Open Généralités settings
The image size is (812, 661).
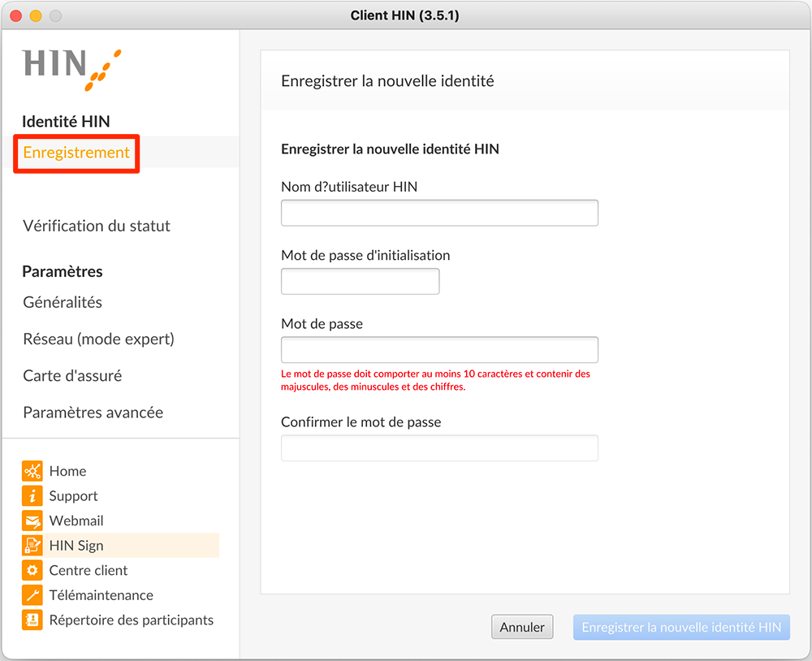[63, 302]
